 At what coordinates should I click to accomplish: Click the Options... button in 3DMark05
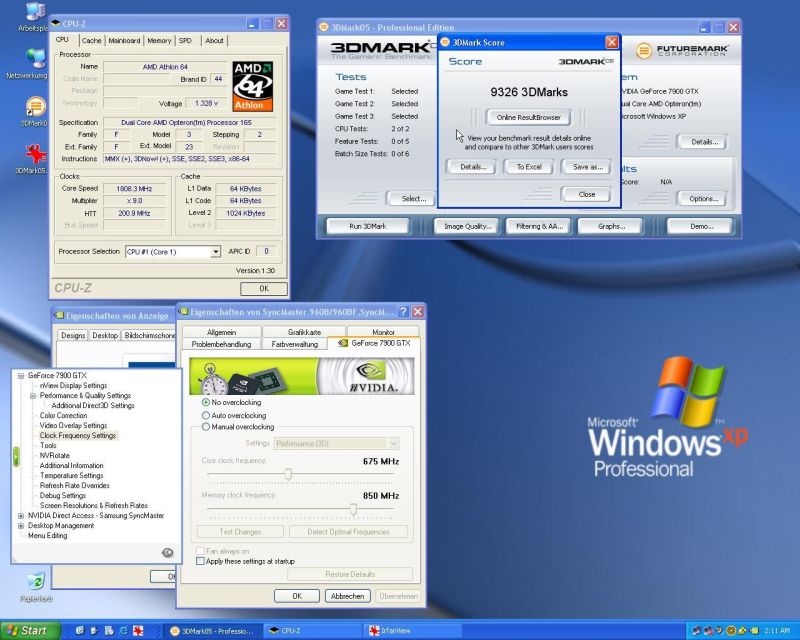coord(703,199)
